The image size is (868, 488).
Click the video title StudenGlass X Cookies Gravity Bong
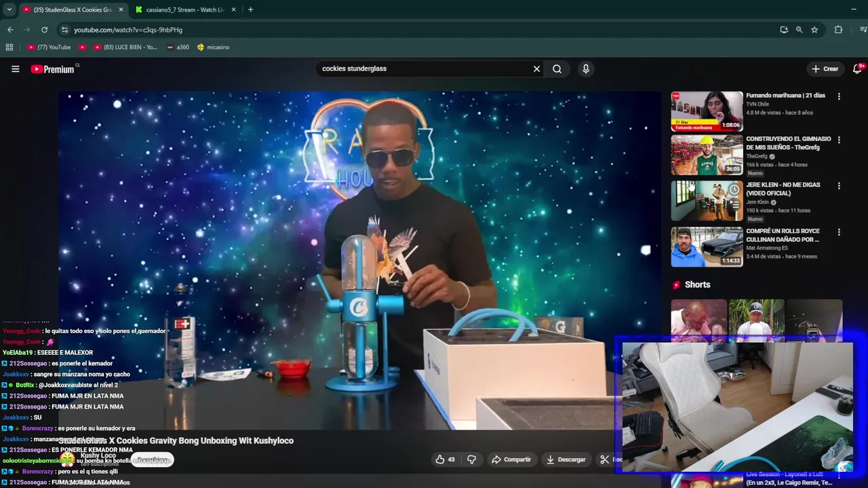coord(176,441)
